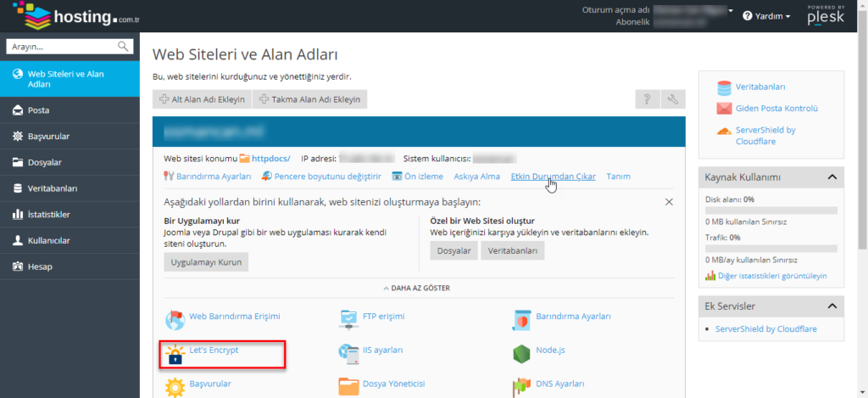Open Hesap in the sidebar
This screenshot has width=868, height=398.
[x=70, y=266]
